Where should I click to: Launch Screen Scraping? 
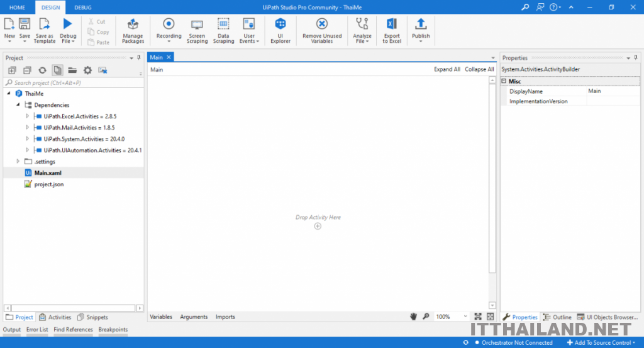[x=197, y=30]
